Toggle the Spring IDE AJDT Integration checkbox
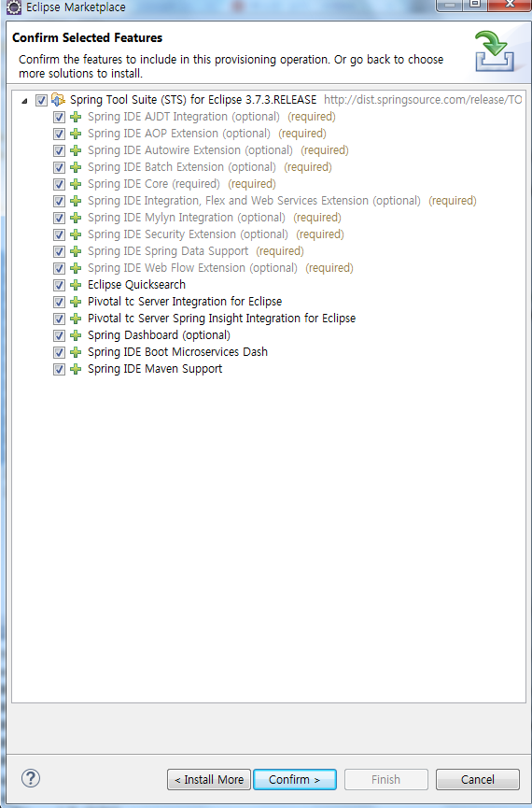The width and height of the screenshot is (532, 808). (x=59, y=117)
